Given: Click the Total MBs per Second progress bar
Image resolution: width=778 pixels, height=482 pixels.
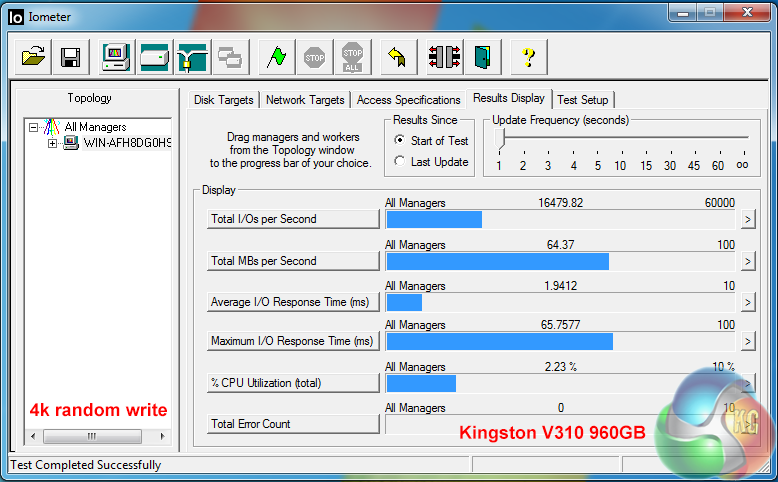Looking at the screenshot, I should (x=560, y=262).
